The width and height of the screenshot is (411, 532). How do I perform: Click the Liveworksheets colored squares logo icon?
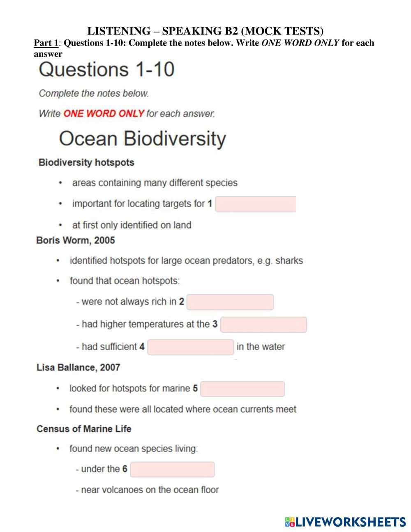pyautogui.click(x=289, y=522)
